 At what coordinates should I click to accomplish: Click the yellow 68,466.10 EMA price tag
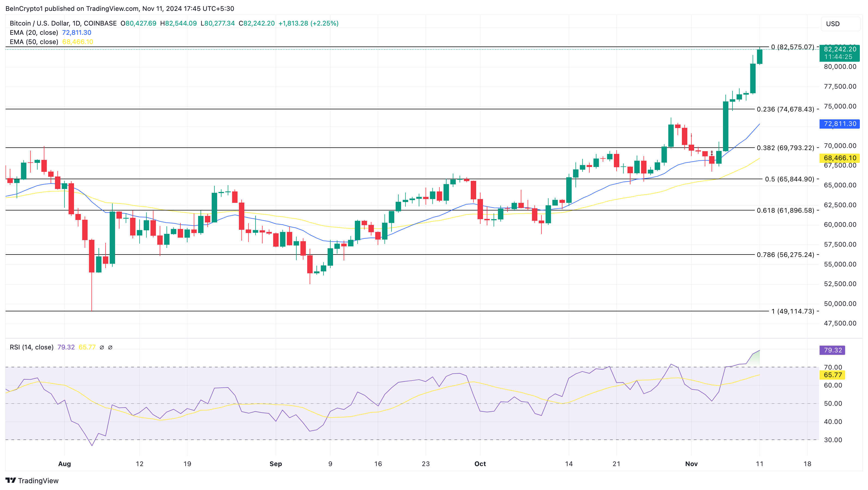click(x=839, y=158)
